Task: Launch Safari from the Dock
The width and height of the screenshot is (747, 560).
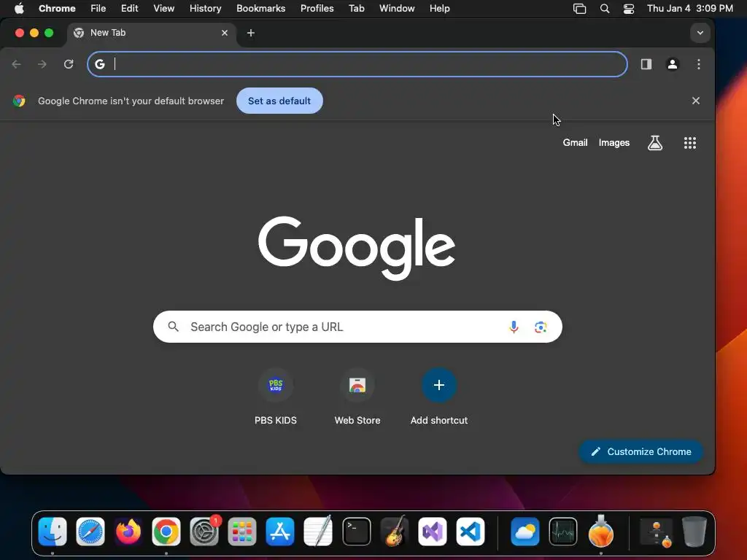Action: click(x=90, y=532)
